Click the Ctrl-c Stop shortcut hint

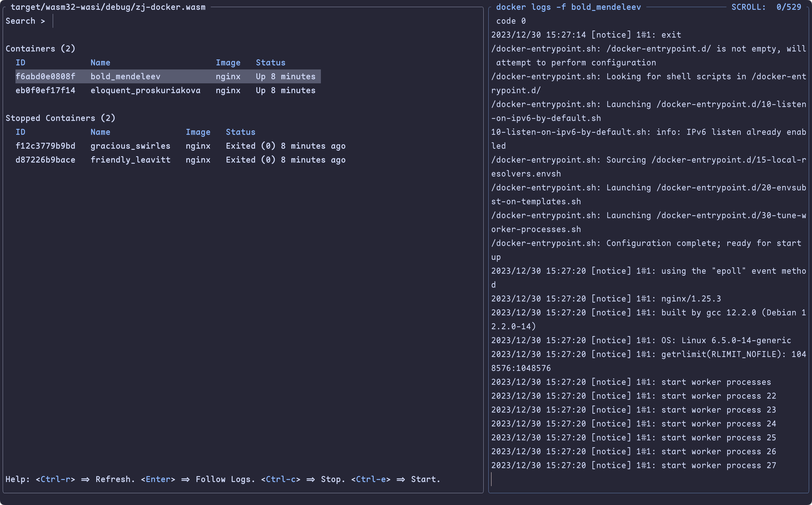point(280,479)
